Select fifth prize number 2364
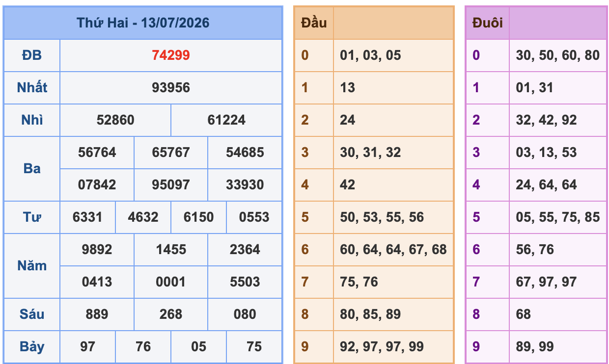609x364 pixels. pos(245,250)
